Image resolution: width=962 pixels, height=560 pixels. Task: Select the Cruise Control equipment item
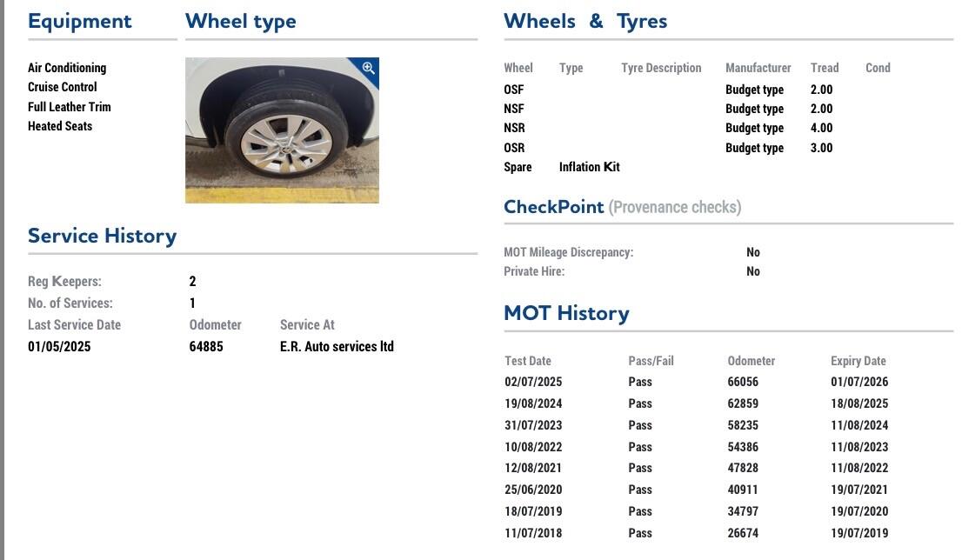(x=63, y=87)
